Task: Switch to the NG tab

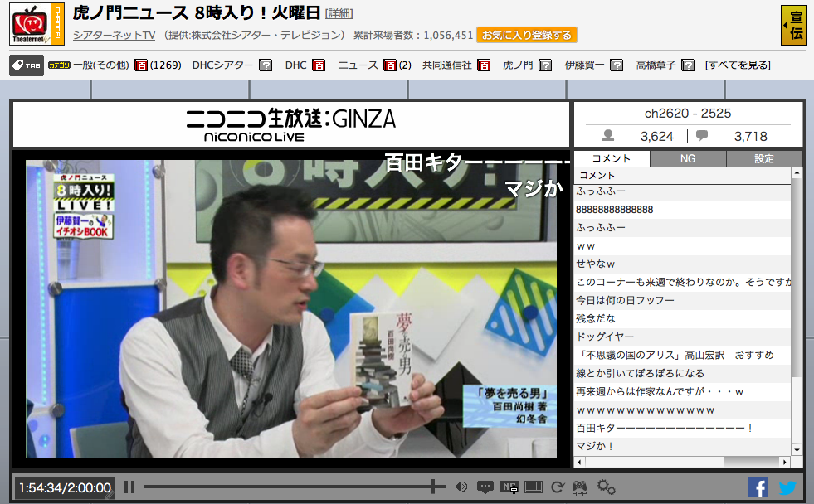Action: (x=688, y=158)
